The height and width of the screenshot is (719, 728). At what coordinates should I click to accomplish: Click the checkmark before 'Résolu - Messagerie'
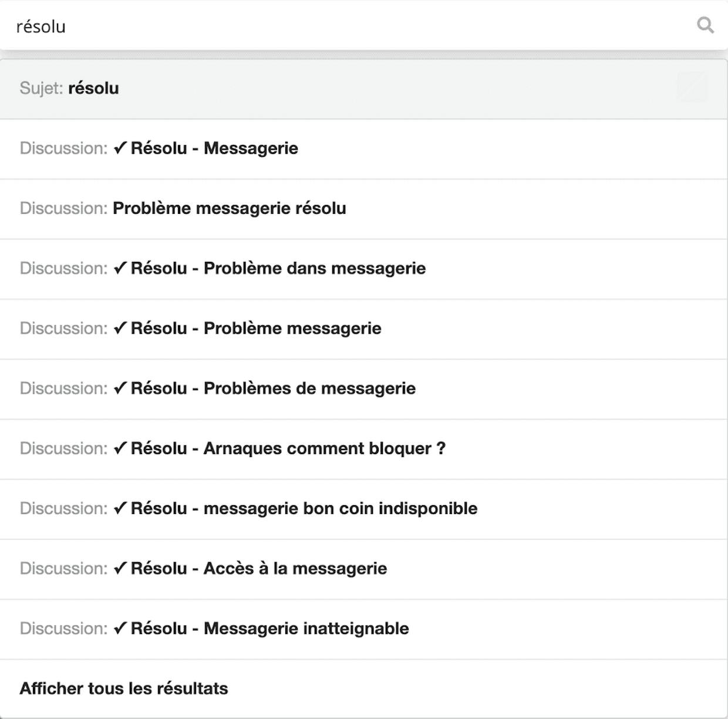click(120, 148)
